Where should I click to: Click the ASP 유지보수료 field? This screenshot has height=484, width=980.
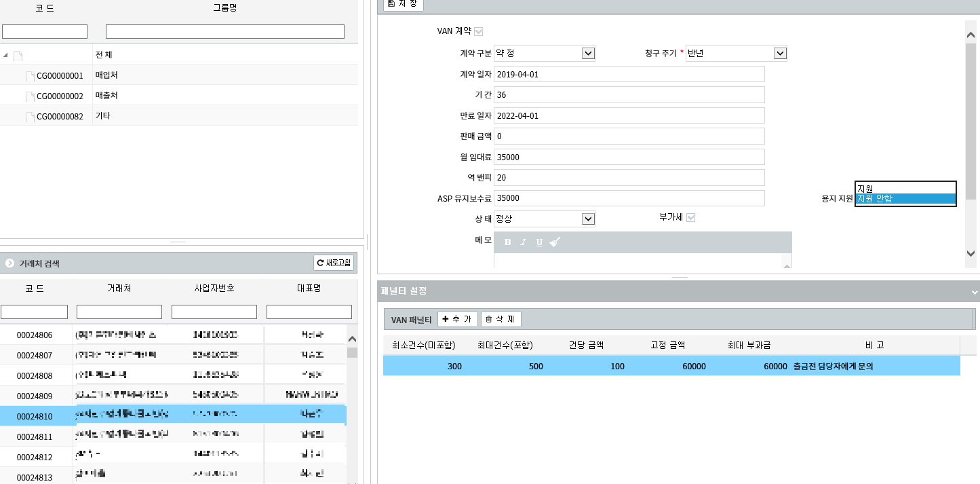point(629,198)
